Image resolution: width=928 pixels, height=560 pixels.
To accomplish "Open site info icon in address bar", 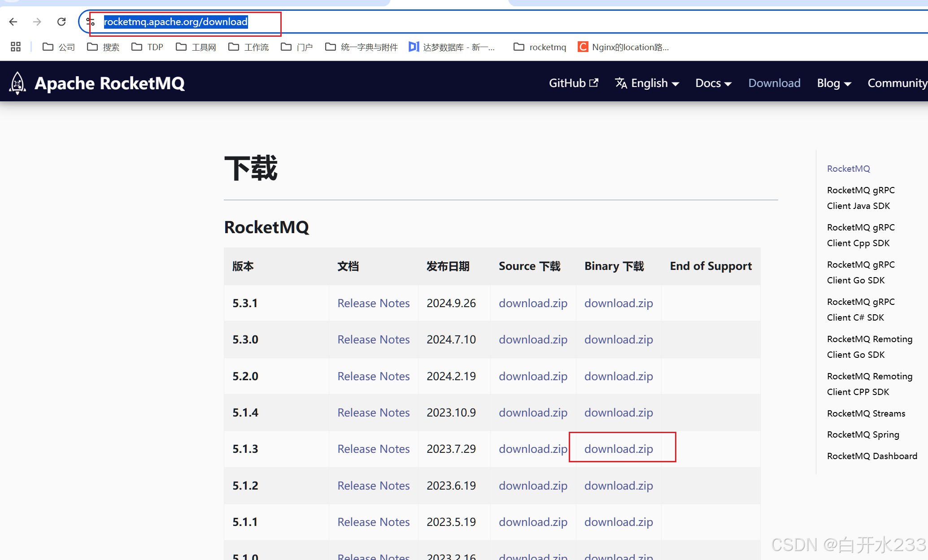I will [x=91, y=22].
